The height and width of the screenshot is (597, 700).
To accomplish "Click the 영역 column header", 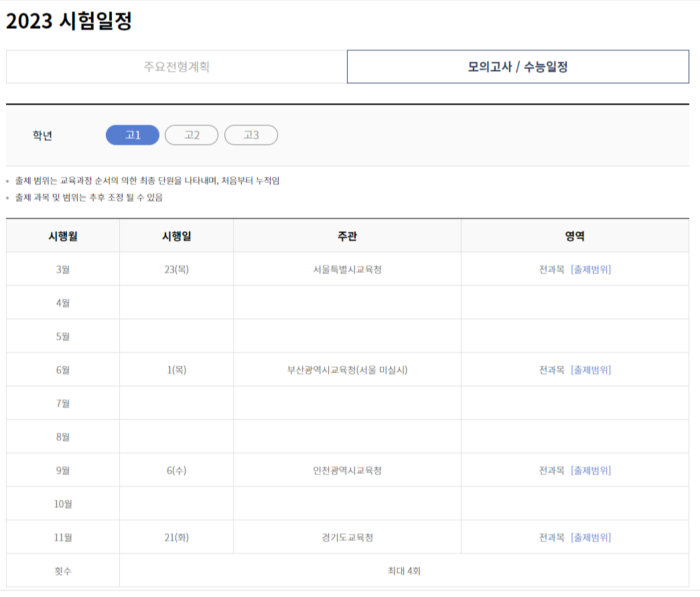I will click(x=575, y=236).
